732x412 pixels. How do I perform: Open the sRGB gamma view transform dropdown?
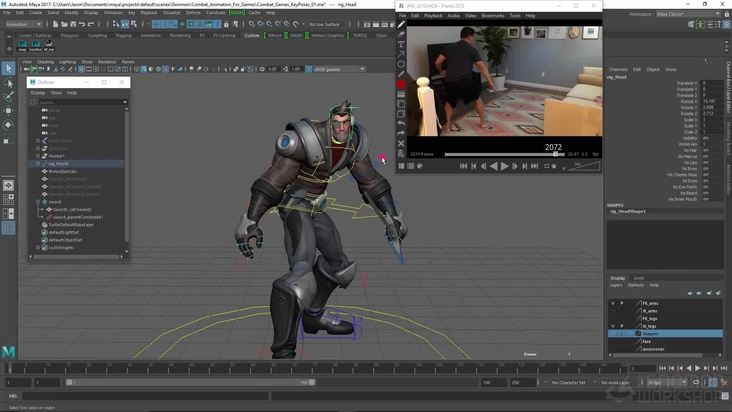[338, 69]
